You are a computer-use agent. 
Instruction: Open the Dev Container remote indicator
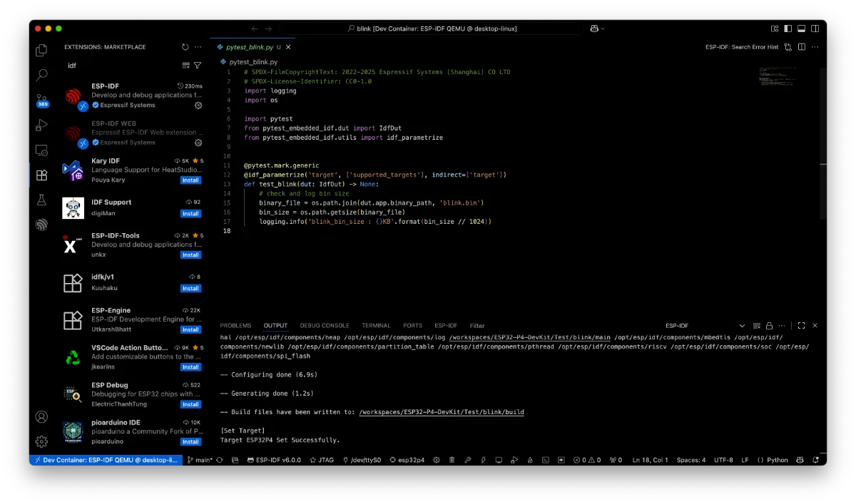pos(106,460)
